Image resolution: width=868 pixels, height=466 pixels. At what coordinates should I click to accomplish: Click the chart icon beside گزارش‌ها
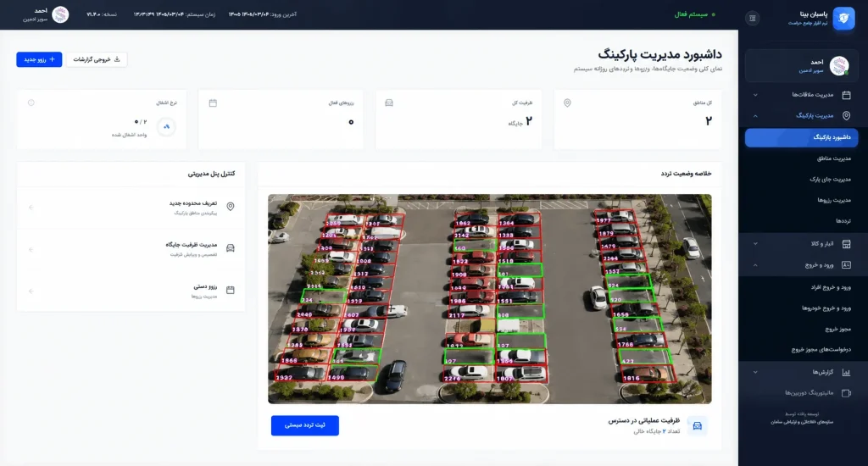click(846, 373)
